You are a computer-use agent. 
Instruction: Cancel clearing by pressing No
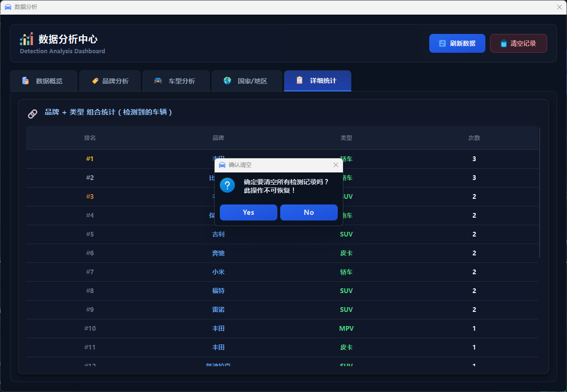[x=309, y=212]
